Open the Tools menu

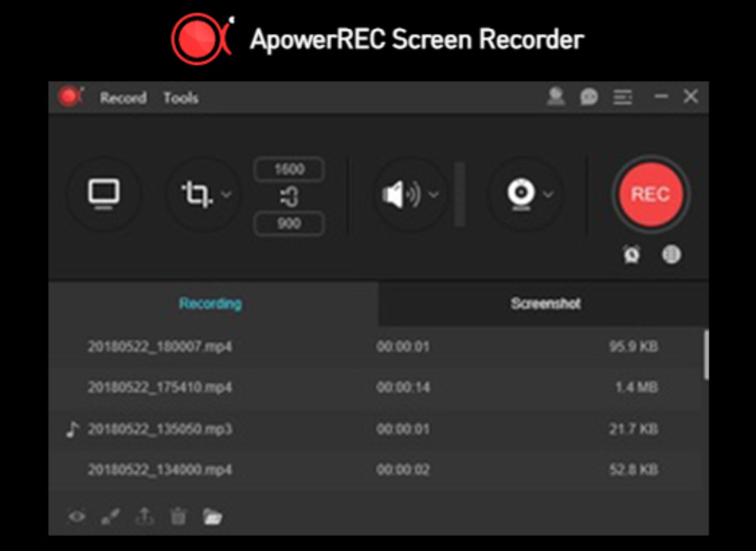click(x=181, y=98)
